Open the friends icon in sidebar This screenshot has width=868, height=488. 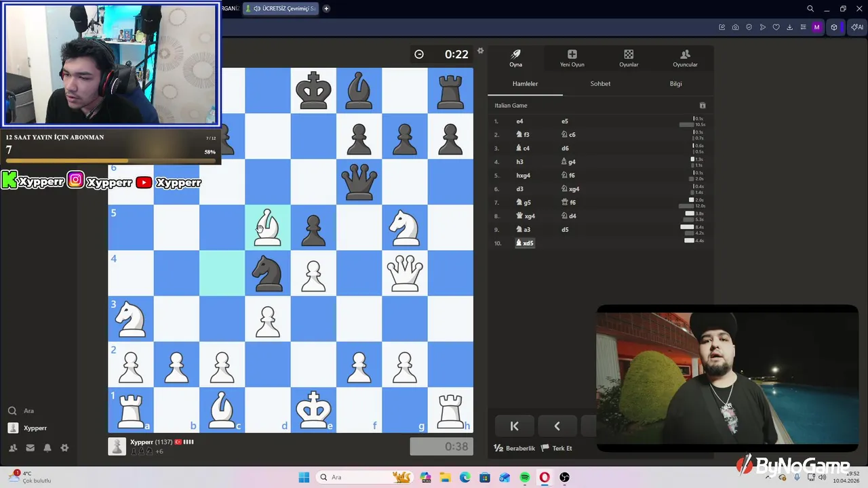[13, 448]
